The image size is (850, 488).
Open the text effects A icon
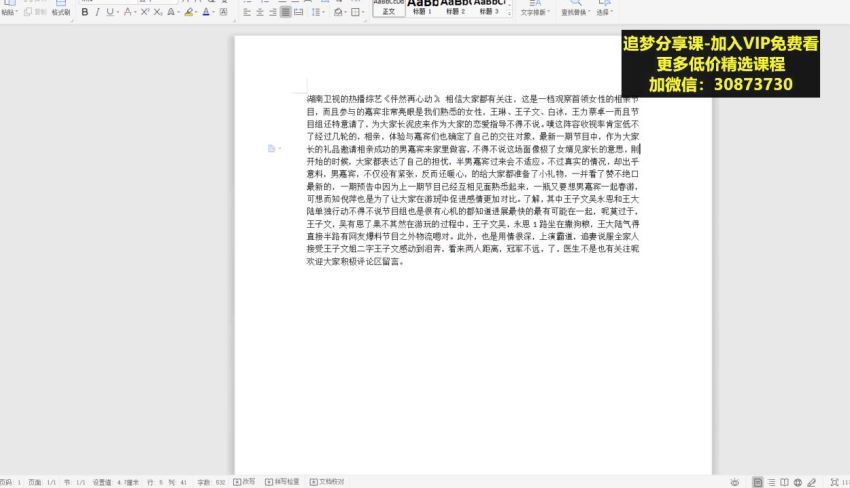pyautogui.click(x=171, y=12)
